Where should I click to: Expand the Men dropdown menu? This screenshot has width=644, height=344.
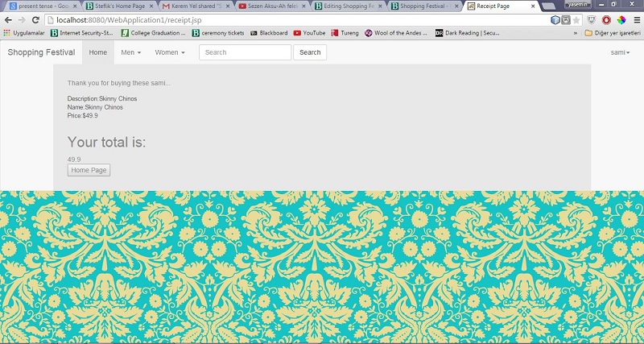[130, 52]
